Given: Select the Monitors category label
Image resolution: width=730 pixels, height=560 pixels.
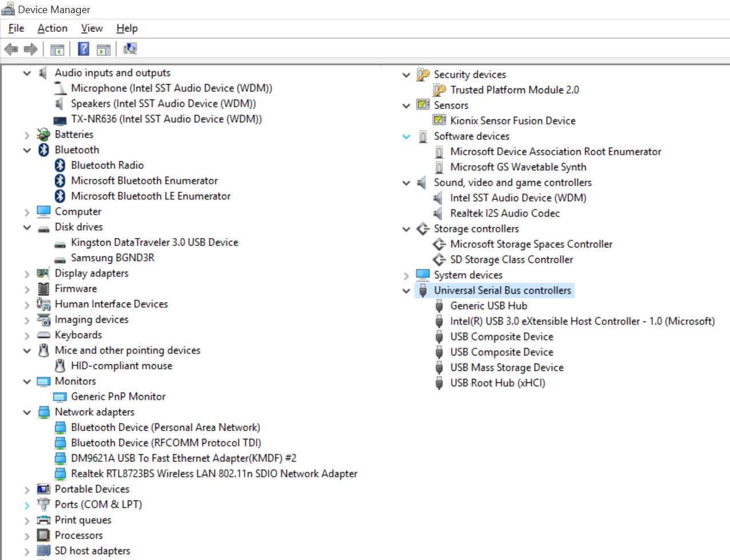Looking at the screenshot, I should tap(75, 381).
